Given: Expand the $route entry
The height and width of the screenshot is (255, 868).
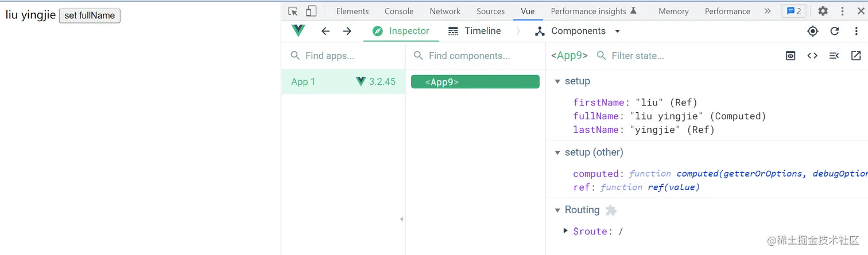Looking at the screenshot, I should click(565, 230).
